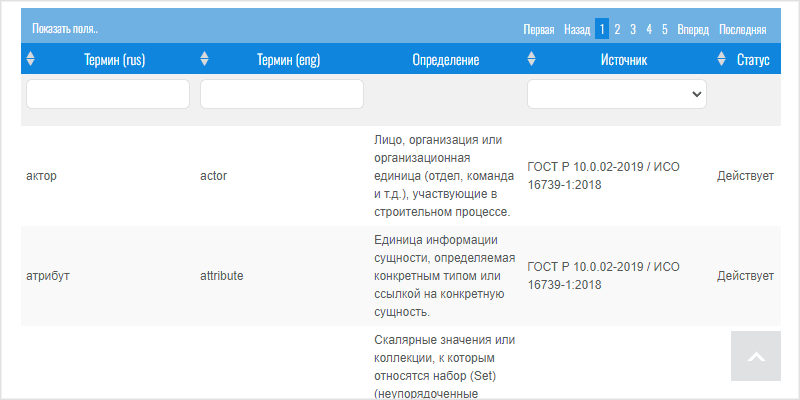Jump to Последняя page

[742, 30]
